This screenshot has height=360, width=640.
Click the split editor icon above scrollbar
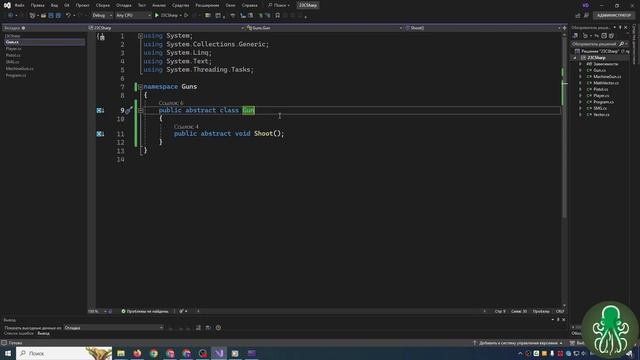(564, 28)
